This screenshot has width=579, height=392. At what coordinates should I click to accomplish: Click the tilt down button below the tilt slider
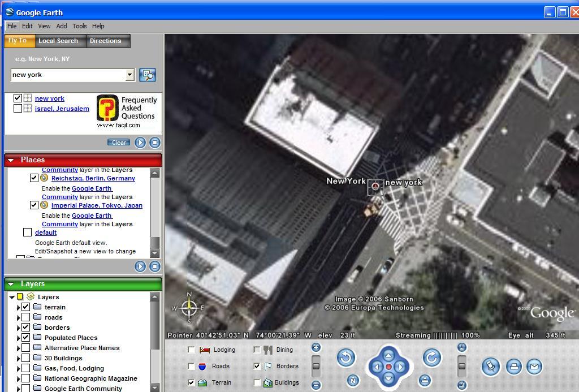tap(462, 385)
